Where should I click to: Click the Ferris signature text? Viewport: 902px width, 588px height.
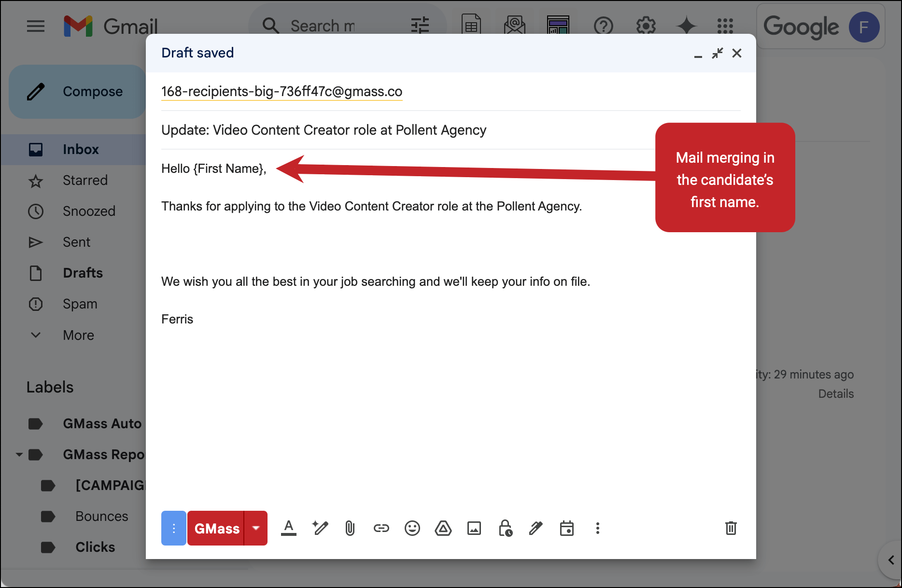click(177, 319)
